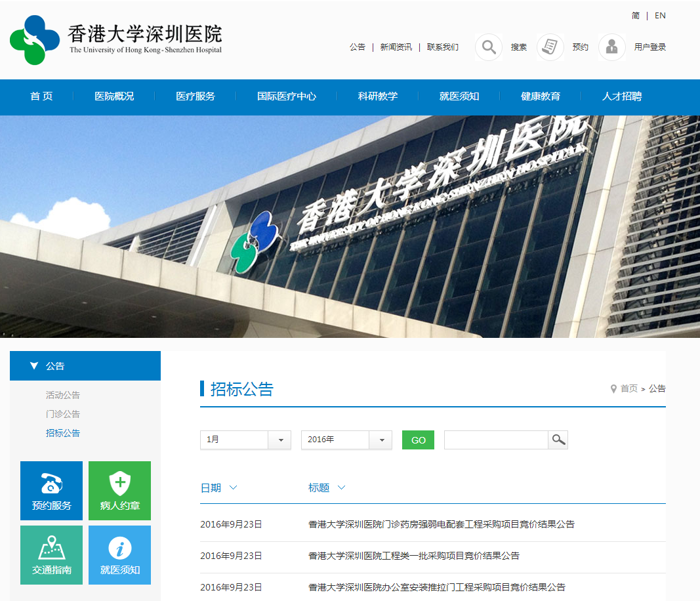Open the appointment (预约) clipboard icon
This screenshot has width=700, height=601.
click(550, 47)
